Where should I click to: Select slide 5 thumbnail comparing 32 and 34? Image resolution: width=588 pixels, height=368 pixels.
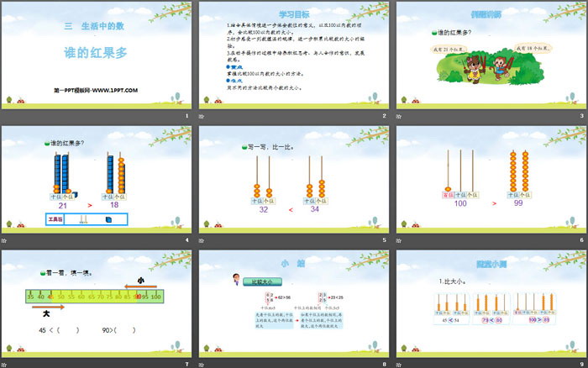pos(294,180)
